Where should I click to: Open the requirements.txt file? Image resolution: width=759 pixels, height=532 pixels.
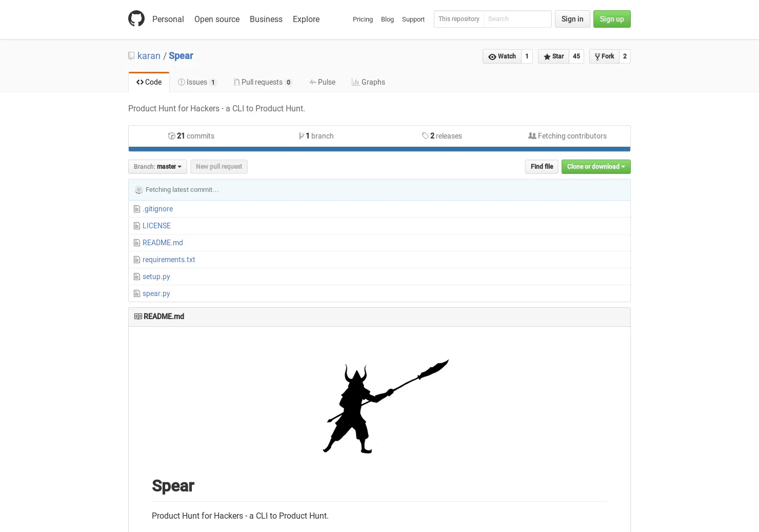tap(169, 260)
